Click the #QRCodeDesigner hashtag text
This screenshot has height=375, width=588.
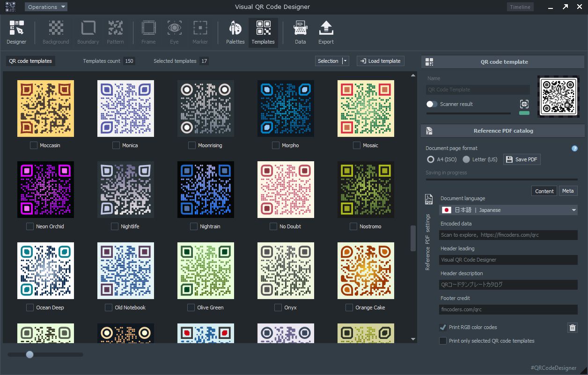pos(553,368)
